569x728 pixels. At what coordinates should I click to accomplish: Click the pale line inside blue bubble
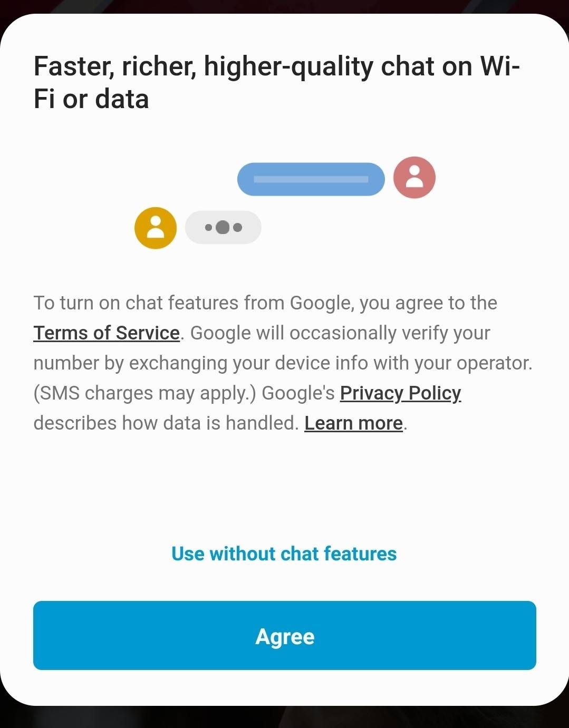(311, 179)
